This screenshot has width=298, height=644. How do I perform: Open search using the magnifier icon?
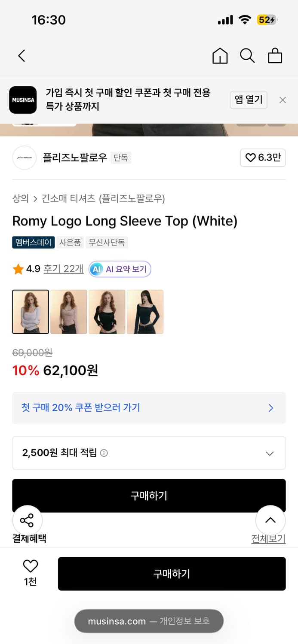[x=247, y=56]
